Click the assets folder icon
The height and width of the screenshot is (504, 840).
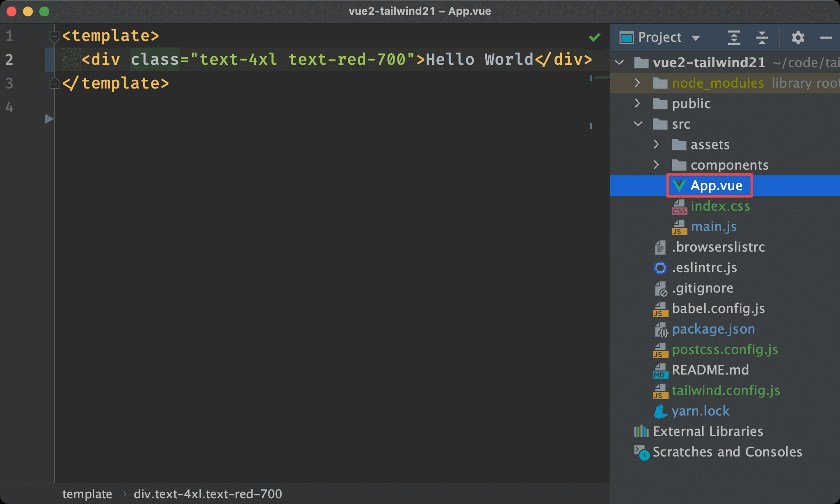click(679, 145)
